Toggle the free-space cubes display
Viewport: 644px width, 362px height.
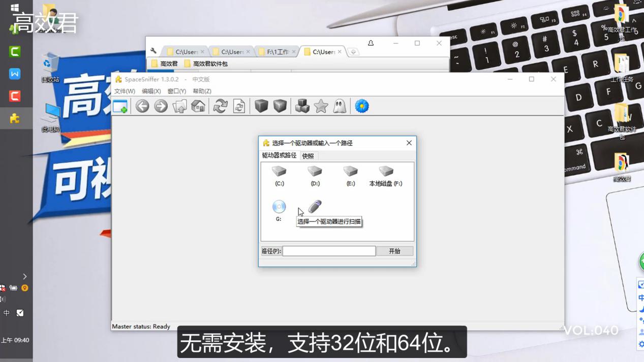pos(302,106)
